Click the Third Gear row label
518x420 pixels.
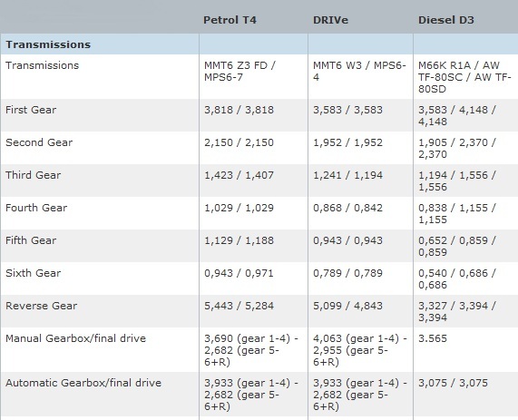tap(33, 175)
